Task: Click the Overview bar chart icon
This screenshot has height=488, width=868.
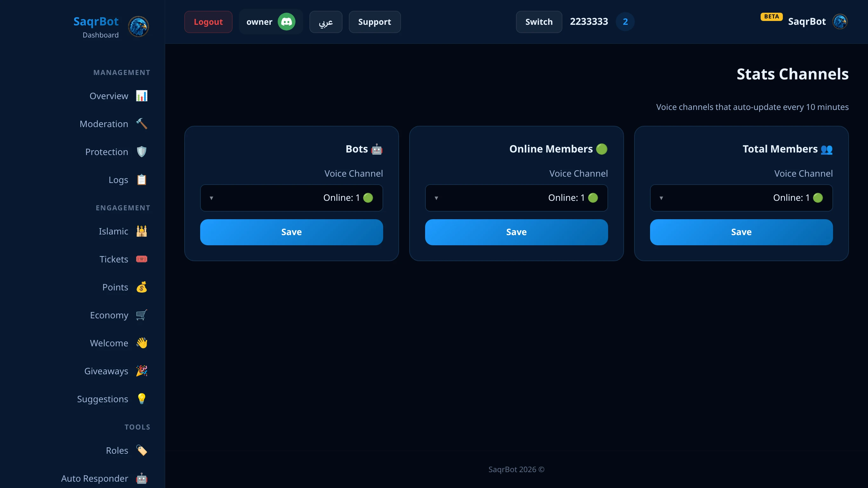Action: pyautogui.click(x=141, y=96)
